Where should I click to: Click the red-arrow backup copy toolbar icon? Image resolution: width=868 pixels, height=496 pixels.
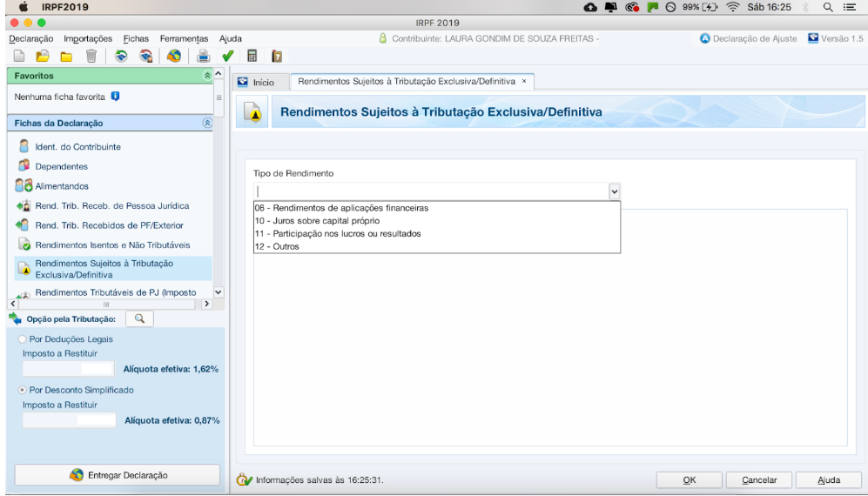[x=145, y=56]
